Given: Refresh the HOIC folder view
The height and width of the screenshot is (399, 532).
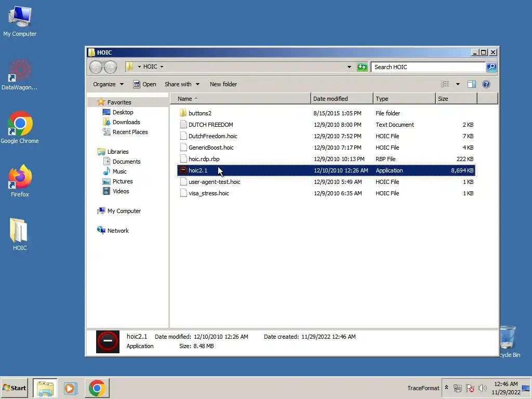Looking at the screenshot, I should click(x=362, y=67).
